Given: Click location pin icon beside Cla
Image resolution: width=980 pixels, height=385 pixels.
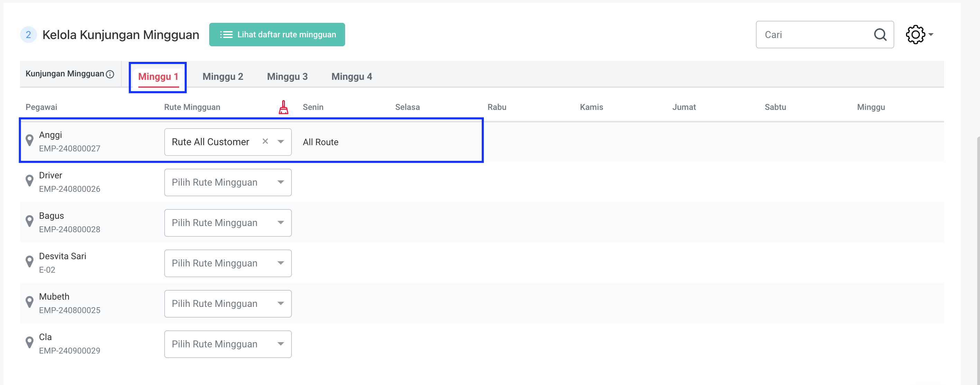Looking at the screenshot, I should coord(29,342).
